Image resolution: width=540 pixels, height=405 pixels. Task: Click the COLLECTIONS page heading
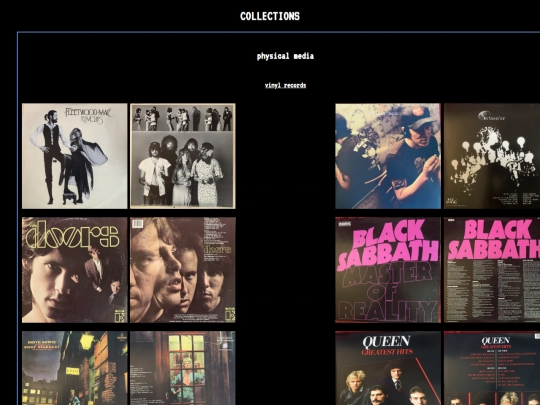270,16
